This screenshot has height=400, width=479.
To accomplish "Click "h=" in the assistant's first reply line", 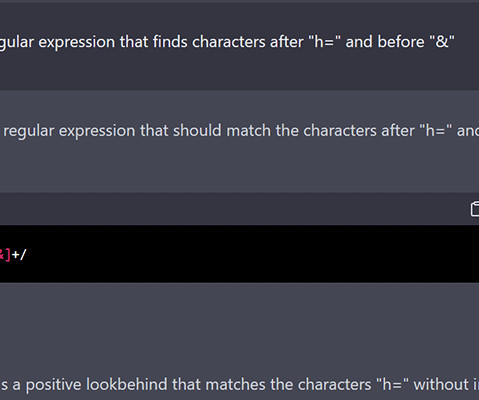I will click(437, 130).
